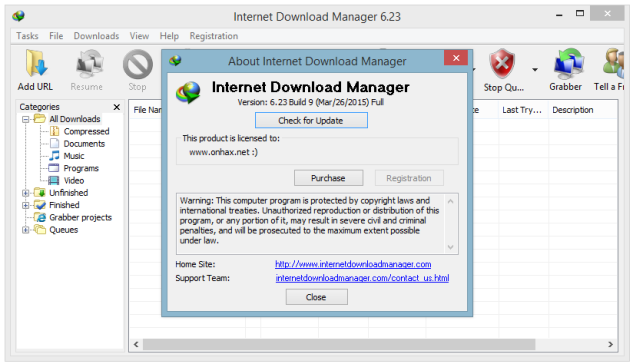Close the Categories panel
The image size is (632, 364).
(x=117, y=107)
